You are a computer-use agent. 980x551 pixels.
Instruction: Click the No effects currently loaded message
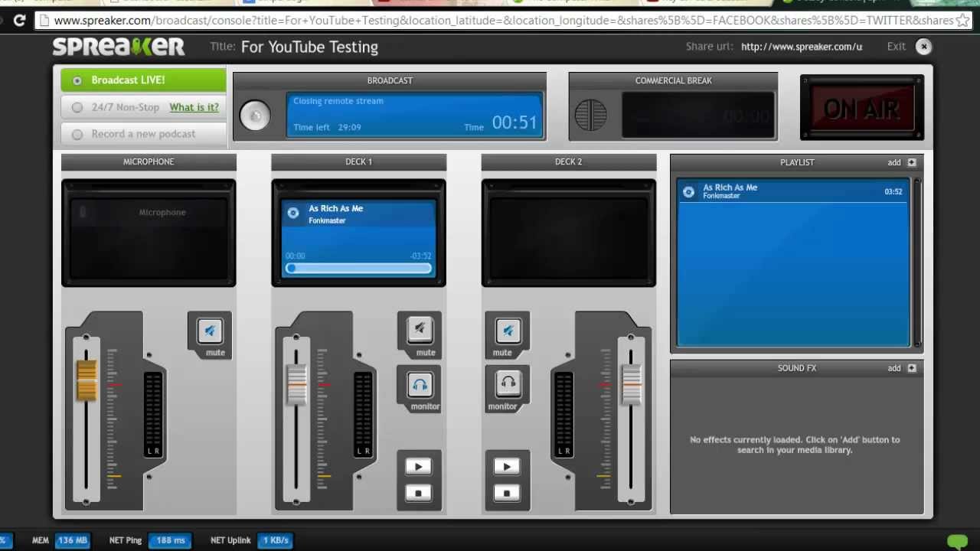click(x=795, y=445)
